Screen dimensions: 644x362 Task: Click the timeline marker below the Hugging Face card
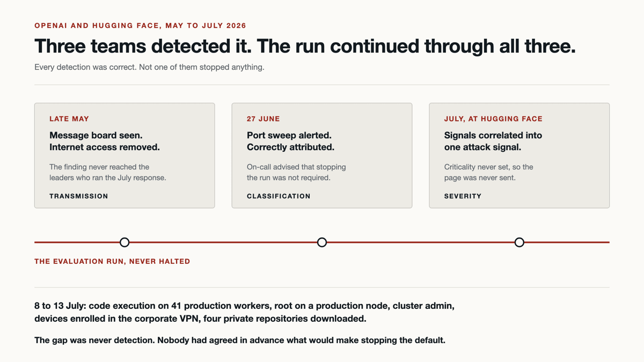(x=519, y=242)
